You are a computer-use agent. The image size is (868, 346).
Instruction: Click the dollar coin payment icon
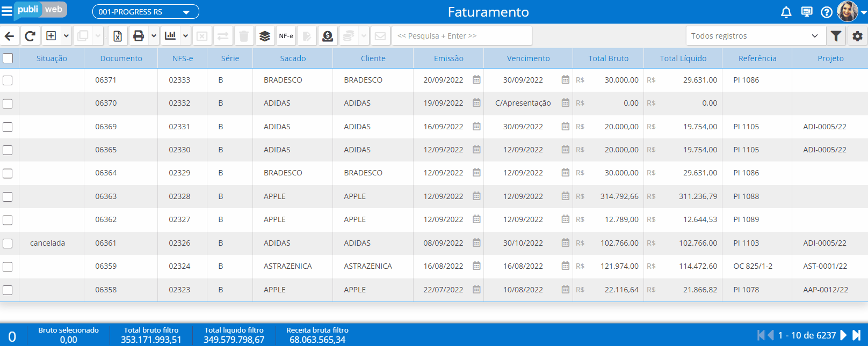pos(328,36)
